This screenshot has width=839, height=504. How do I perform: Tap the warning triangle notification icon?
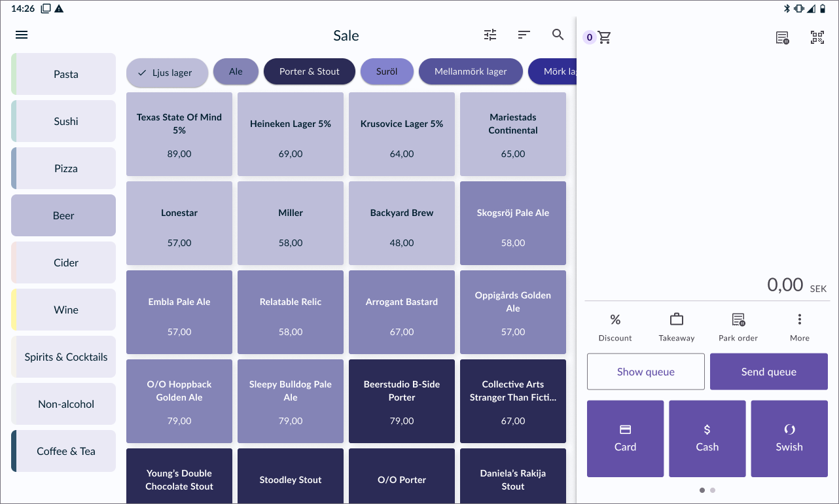click(59, 9)
